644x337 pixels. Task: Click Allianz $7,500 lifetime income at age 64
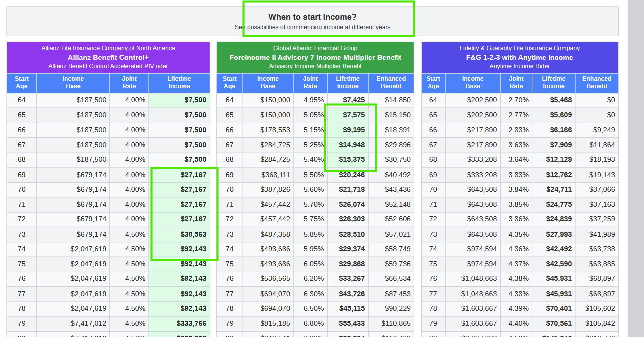pyautogui.click(x=195, y=100)
